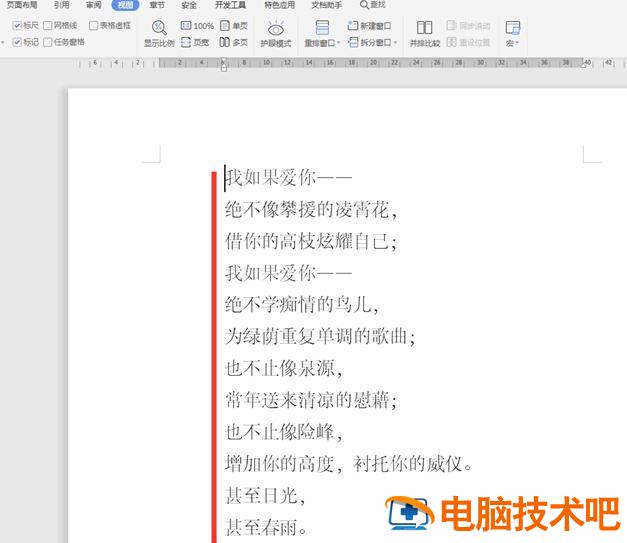The width and height of the screenshot is (627, 543).
Task: Click the 显示比例 zoom magnifier icon
Action: (x=158, y=28)
